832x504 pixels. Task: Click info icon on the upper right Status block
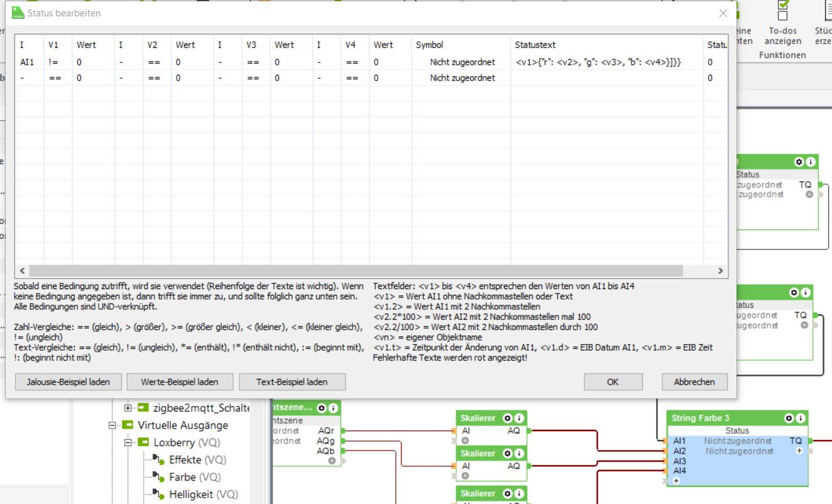810,162
